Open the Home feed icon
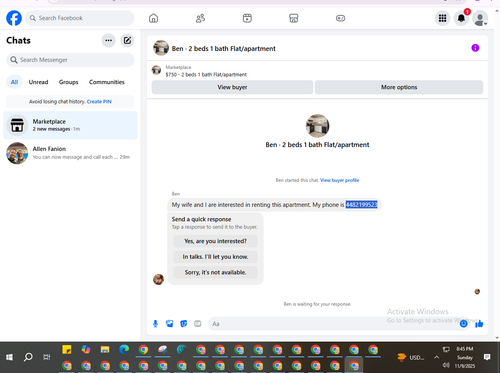The height and width of the screenshot is (373, 500). pos(153,18)
